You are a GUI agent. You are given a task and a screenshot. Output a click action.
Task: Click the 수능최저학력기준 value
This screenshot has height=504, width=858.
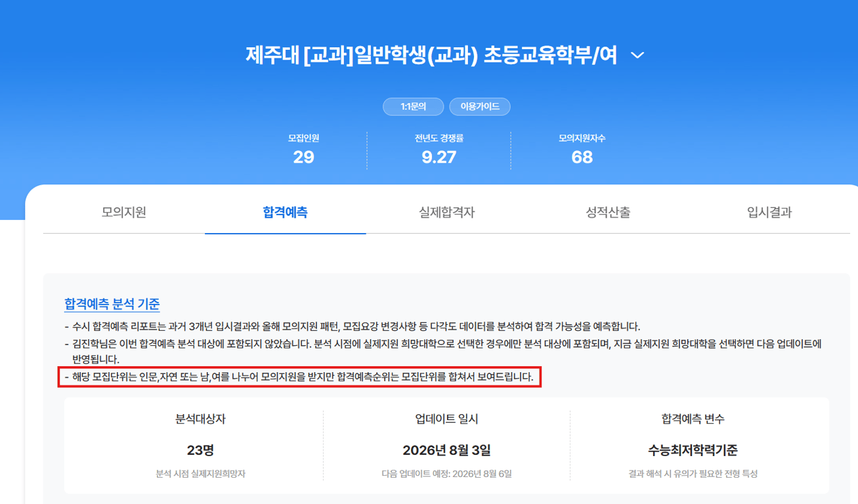(x=693, y=450)
